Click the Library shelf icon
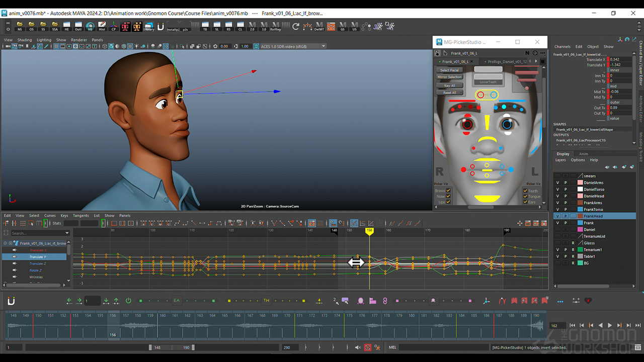Screen dimensions: 644x362 149,27
